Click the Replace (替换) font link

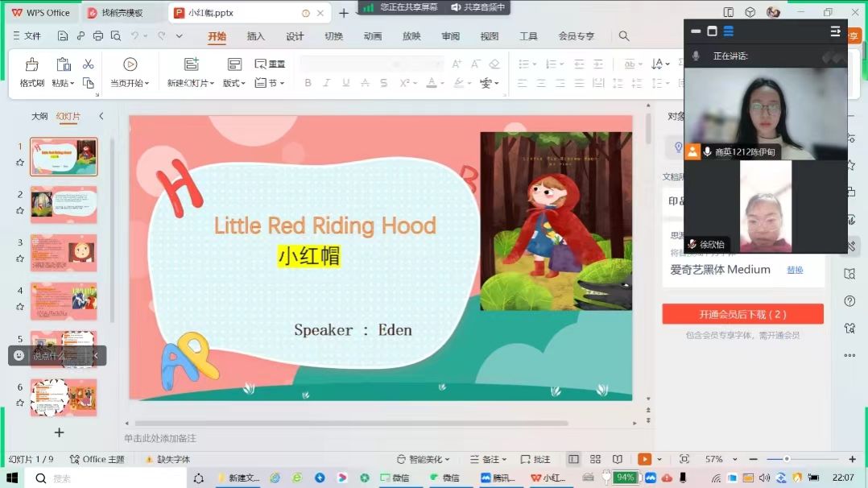795,270
